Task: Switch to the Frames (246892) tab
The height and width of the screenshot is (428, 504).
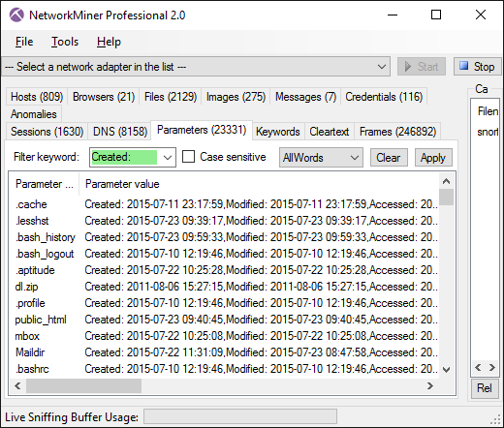Action: pyautogui.click(x=397, y=132)
